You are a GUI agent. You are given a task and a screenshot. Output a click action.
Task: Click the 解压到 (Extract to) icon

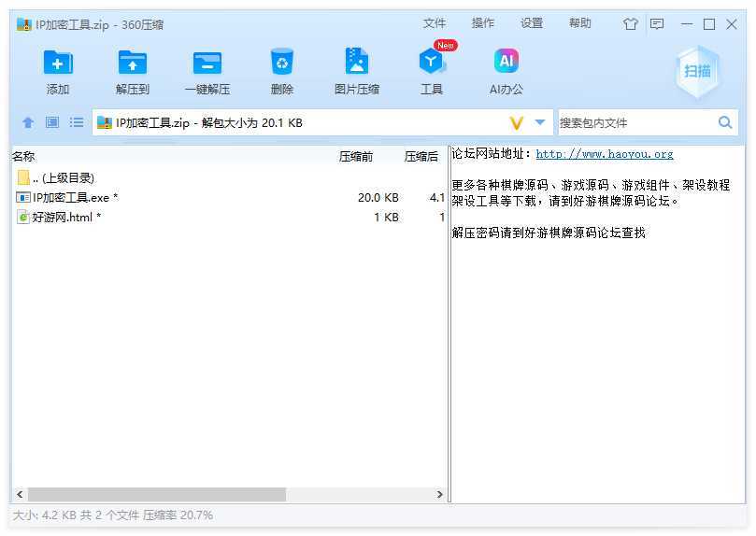click(x=133, y=63)
